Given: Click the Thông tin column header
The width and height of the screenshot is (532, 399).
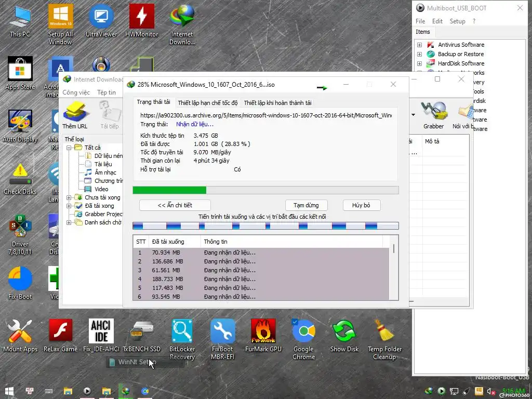Looking at the screenshot, I should [x=292, y=242].
